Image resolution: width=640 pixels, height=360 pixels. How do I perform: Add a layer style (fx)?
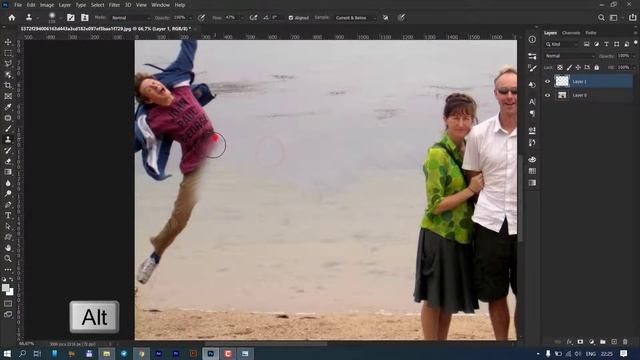point(569,342)
